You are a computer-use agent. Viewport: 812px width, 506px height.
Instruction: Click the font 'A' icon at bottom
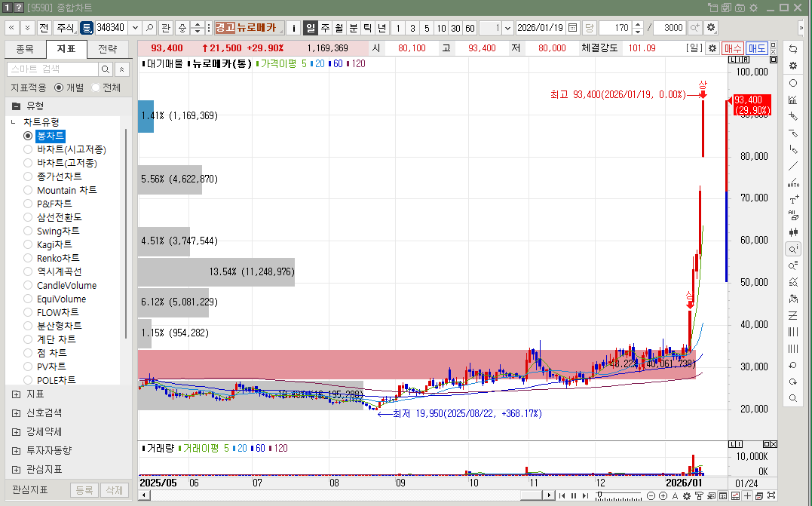(x=675, y=496)
